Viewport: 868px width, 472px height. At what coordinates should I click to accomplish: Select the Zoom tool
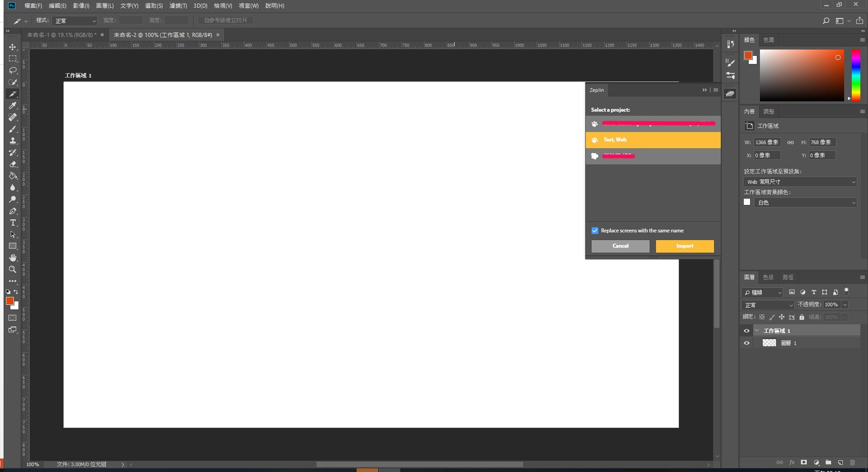tap(13, 270)
